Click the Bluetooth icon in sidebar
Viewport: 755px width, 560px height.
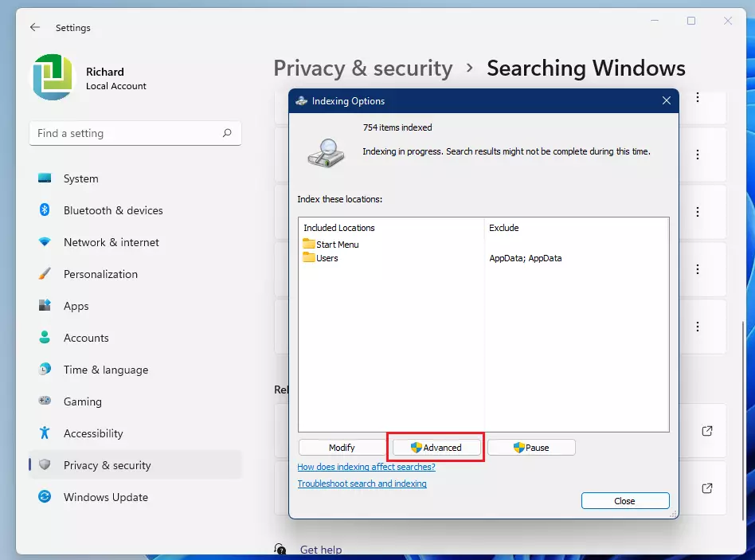[45, 210]
